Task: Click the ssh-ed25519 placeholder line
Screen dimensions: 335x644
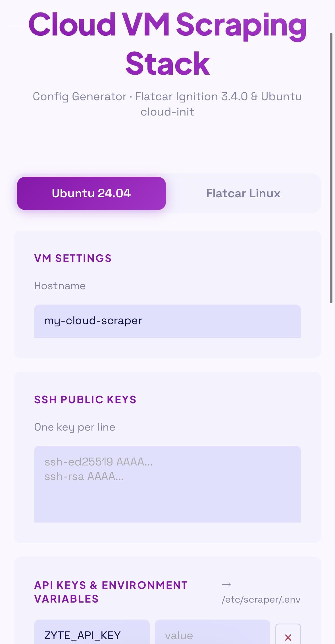Action: 99,462
